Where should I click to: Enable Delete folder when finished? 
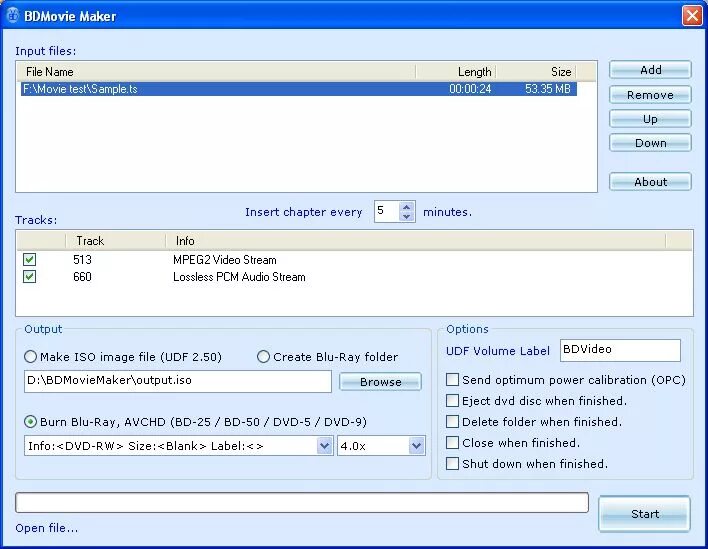[452, 422]
